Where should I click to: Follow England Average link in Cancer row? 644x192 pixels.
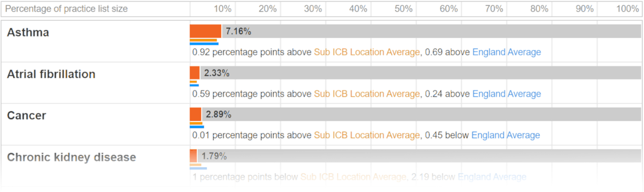506,135
